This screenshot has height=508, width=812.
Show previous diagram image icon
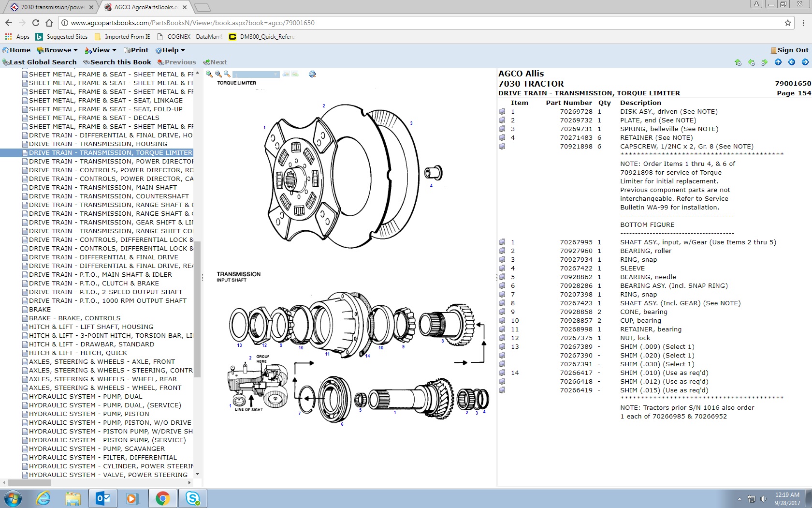tap(286, 74)
